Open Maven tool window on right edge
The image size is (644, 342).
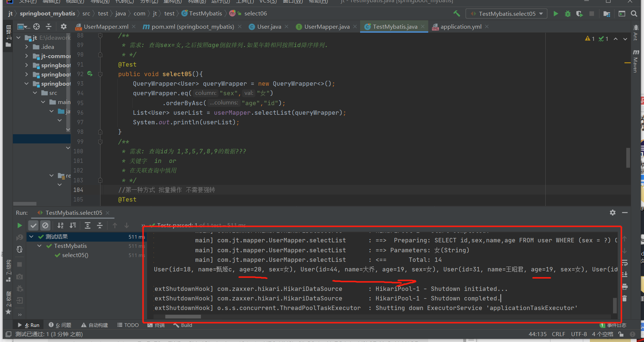click(636, 61)
